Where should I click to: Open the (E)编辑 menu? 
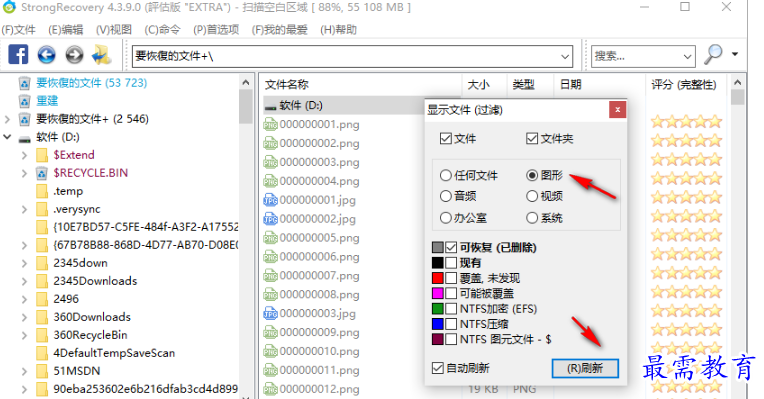(65, 30)
